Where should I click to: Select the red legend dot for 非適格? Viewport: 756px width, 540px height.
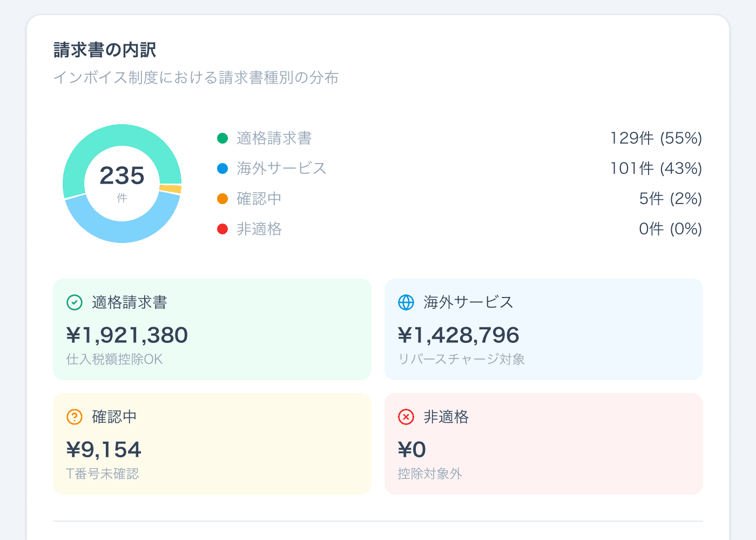tap(222, 229)
